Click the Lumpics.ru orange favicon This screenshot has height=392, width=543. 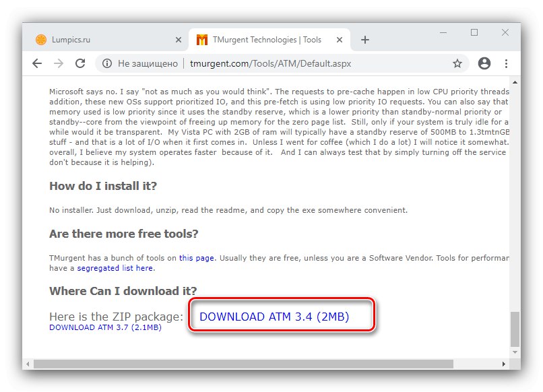41,40
